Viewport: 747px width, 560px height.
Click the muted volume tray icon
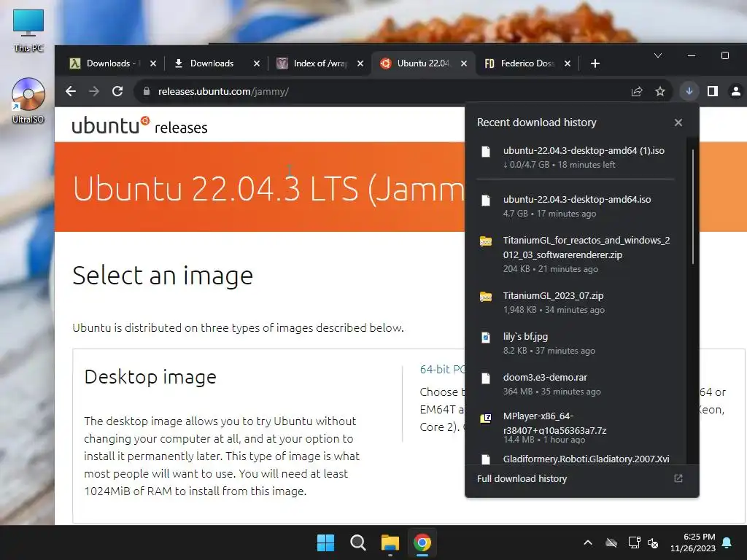[653, 542]
